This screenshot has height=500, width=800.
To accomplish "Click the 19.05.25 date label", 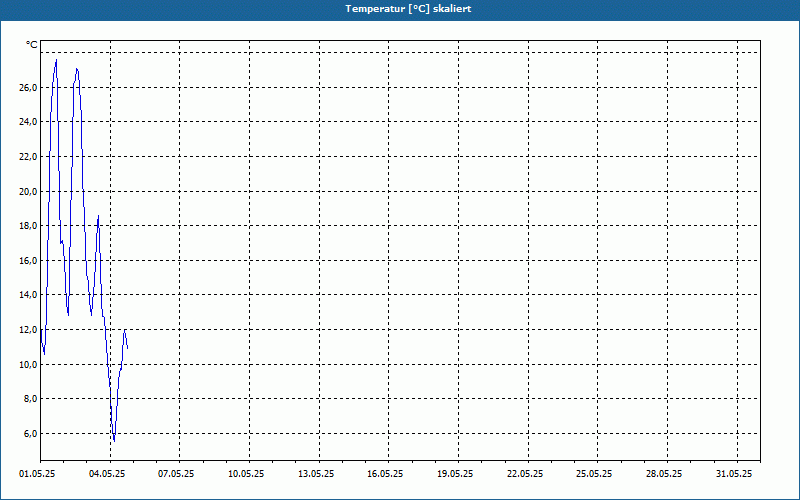I will pyautogui.click(x=455, y=474).
